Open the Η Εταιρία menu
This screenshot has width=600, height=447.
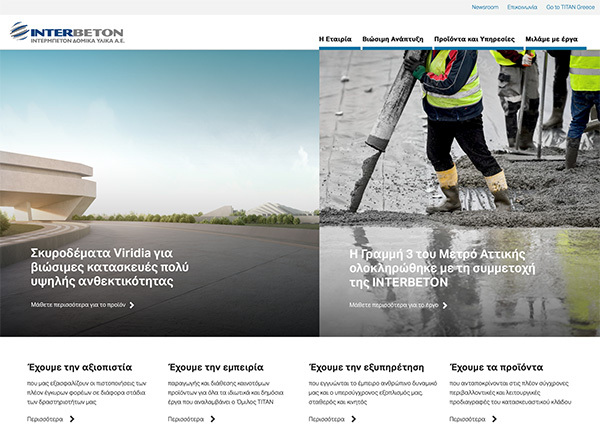click(335, 39)
